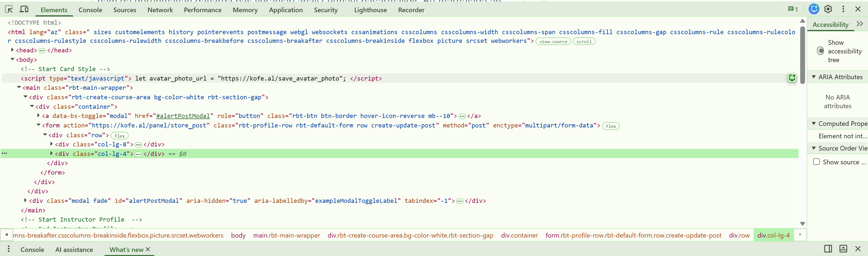Collapse main rbt-main-wrapper element
Image resolution: width=868 pixels, height=256 pixels.
(19, 87)
